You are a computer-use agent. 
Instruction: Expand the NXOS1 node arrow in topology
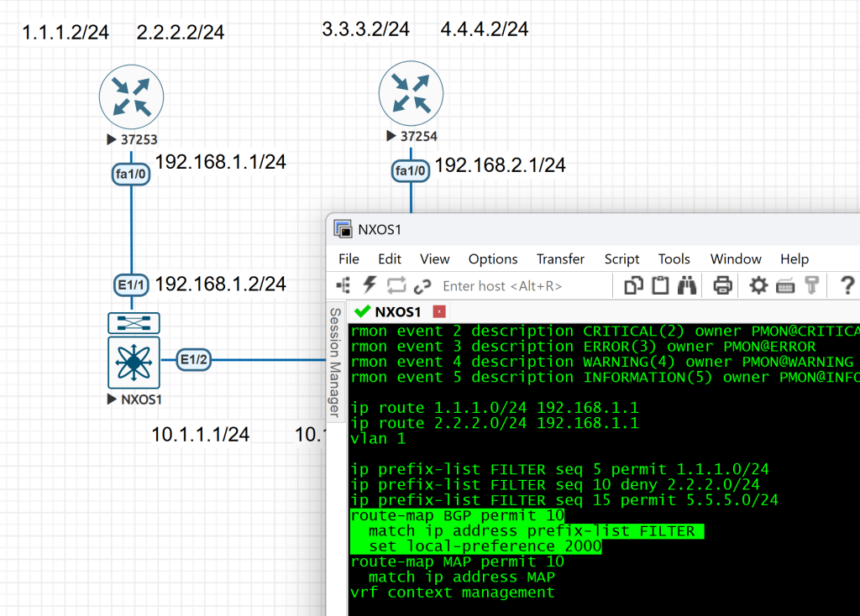tap(113, 399)
